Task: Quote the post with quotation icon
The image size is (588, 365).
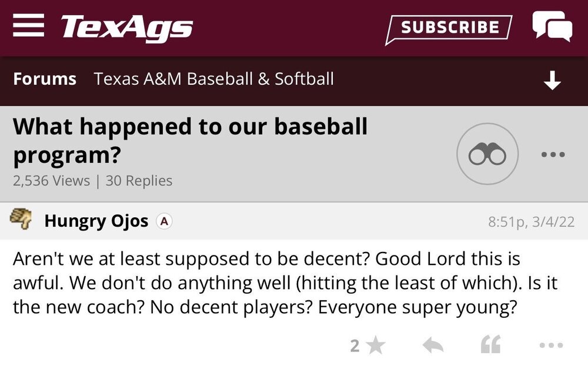Action: [491, 346]
